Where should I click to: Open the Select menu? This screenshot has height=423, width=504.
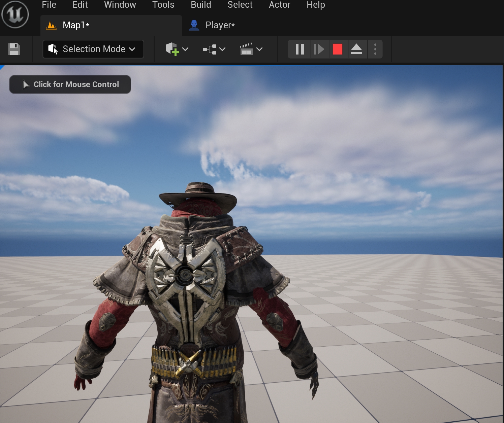point(240,5)
